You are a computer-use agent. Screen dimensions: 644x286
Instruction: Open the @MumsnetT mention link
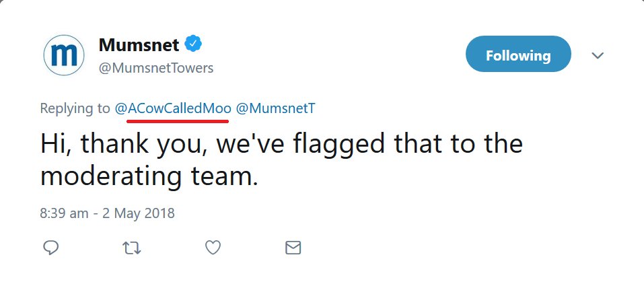point(276,108)
